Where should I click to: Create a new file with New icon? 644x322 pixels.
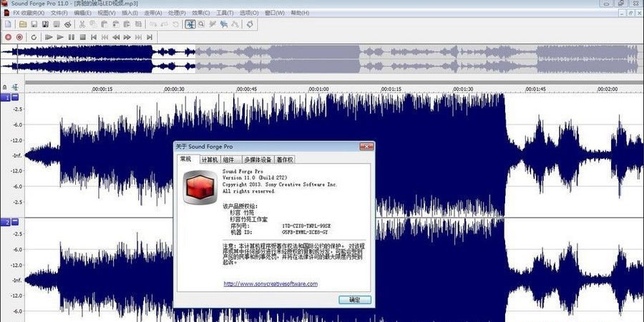(x=8, y=24)
